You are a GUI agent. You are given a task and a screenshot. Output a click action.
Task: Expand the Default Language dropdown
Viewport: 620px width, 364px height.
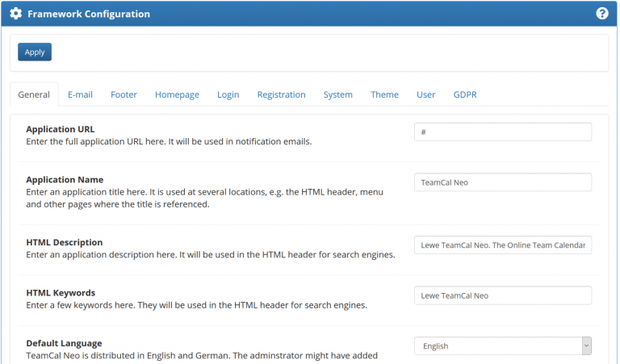(x=502, y=346)
